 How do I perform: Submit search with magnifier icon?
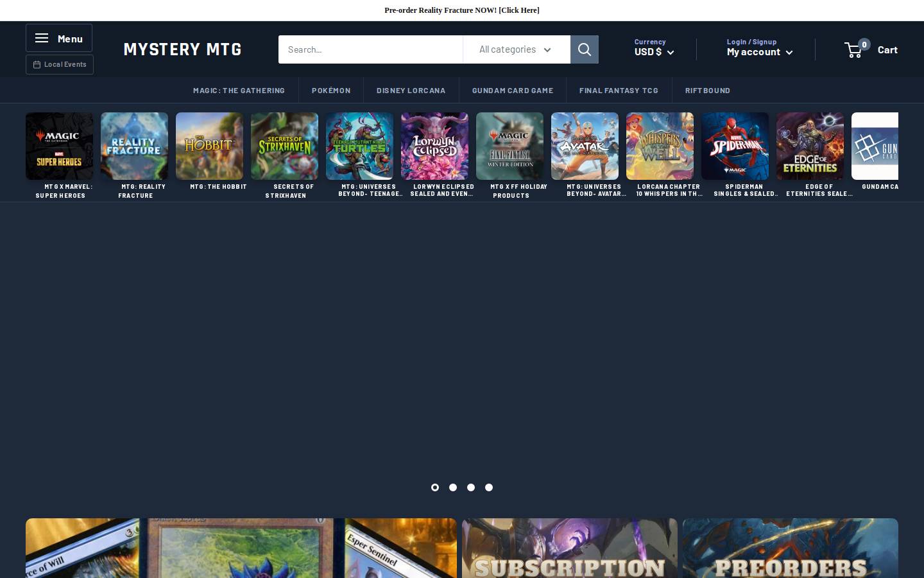585,49
